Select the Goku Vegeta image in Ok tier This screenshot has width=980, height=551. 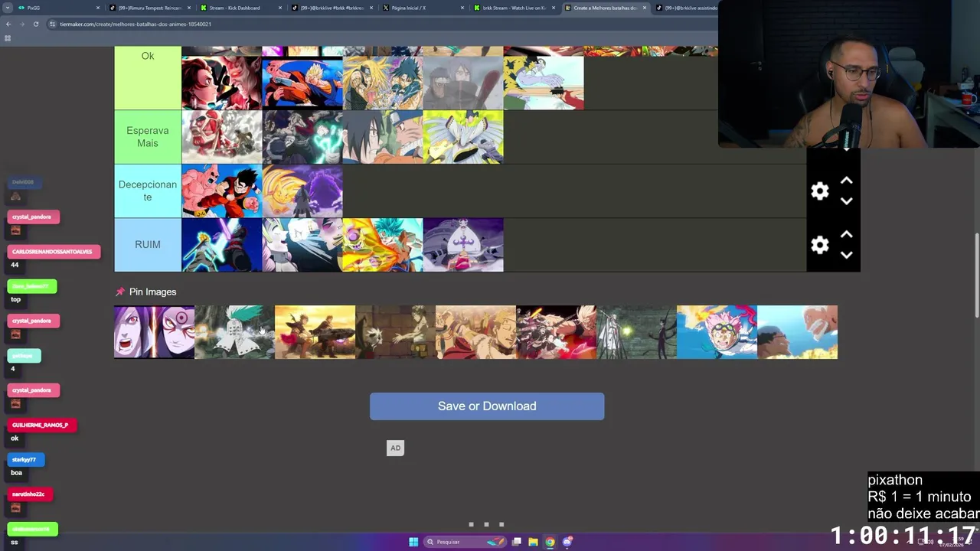coord(302,83)
